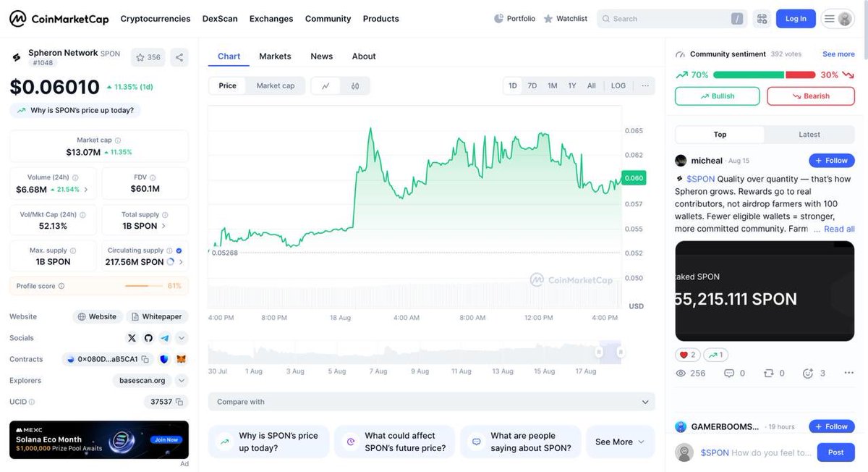
Task: Vote Bearish on community sentiment
Action: [811, 96]
